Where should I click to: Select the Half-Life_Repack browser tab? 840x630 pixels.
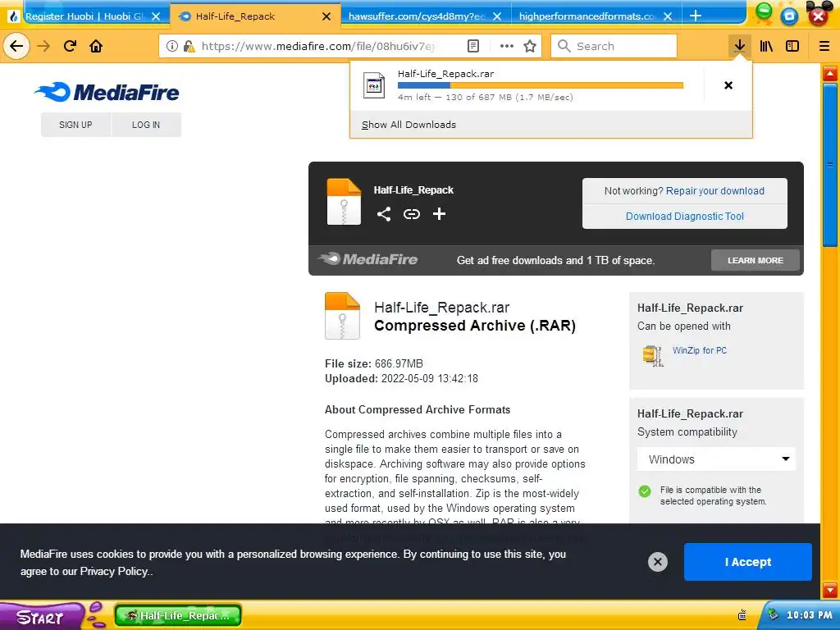(255, 16)
